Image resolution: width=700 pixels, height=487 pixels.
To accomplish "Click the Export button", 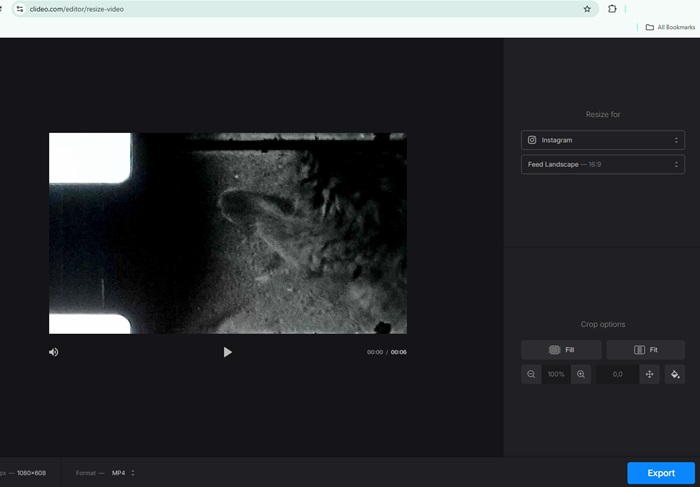I will [x=661, y=473].
